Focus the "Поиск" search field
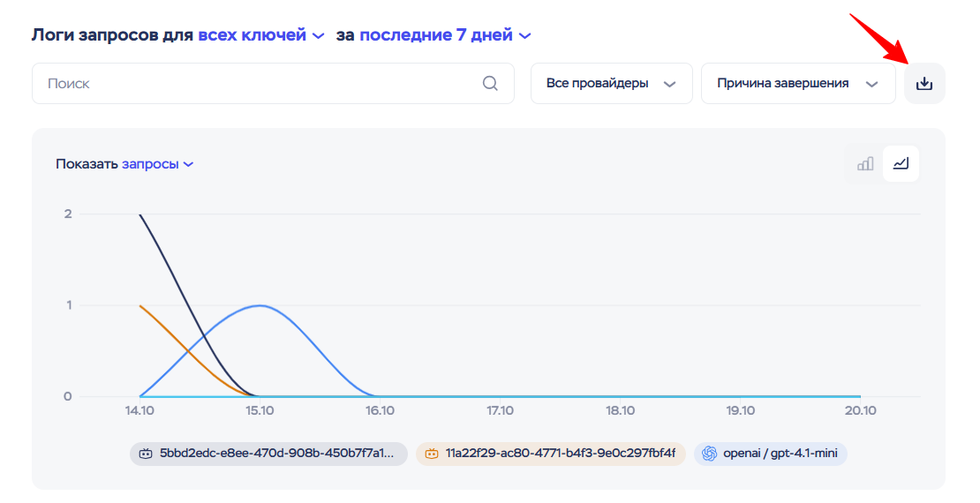Image resolution: width=980 pixels, height=503 pixels. pyautogui.click(x=273, y=83)
